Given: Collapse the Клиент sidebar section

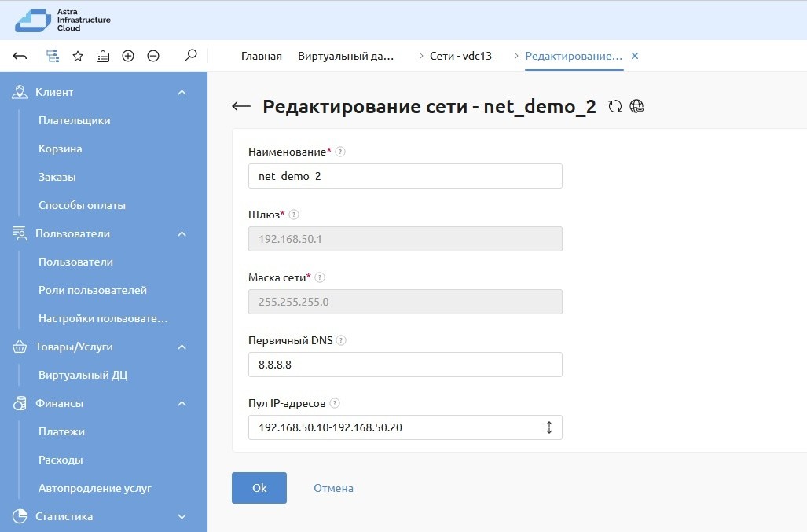Looking at the screenshot, I should click(x=182, y=93).
